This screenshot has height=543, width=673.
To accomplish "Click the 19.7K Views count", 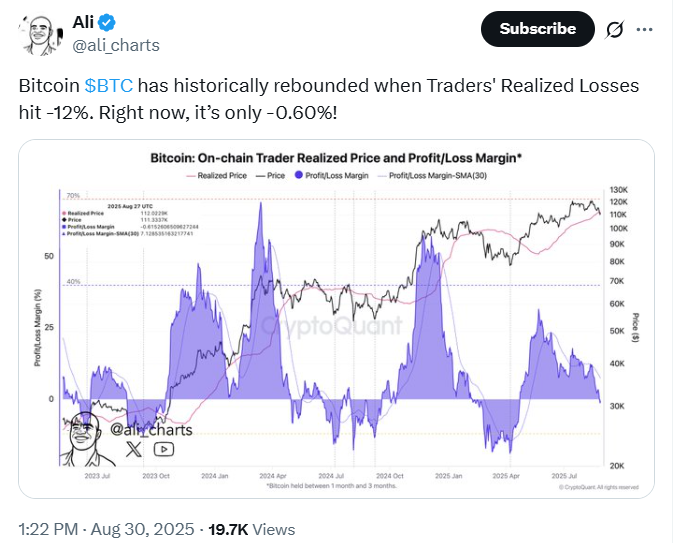I will [252, 529].
